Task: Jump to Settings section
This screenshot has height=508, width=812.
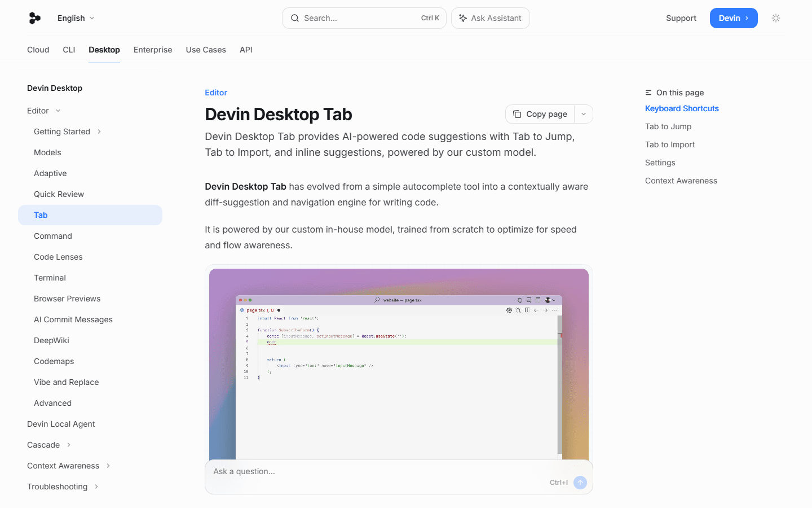Action: point(660,163)
